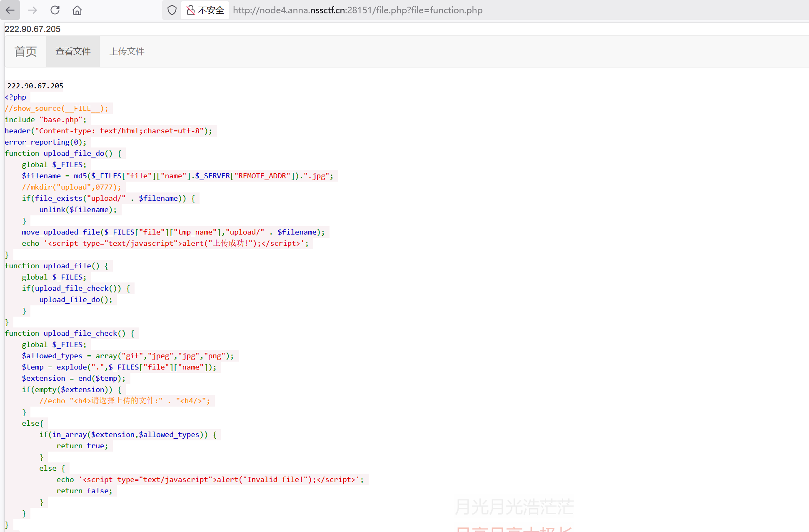Click the if(empty($extension)) line
This screenshot has width=809, height=532.
(x=72, y=390)
